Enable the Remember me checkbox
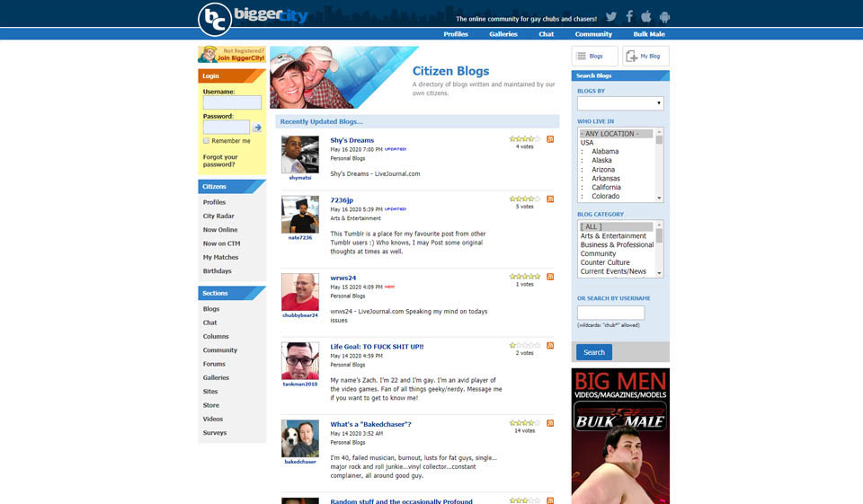Screen dimensions: 863x504 pos(207,141)
